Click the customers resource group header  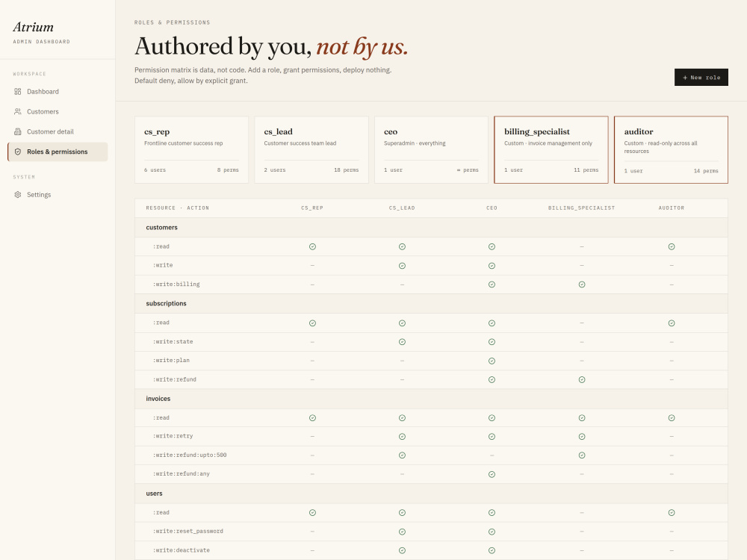(431, 228)
